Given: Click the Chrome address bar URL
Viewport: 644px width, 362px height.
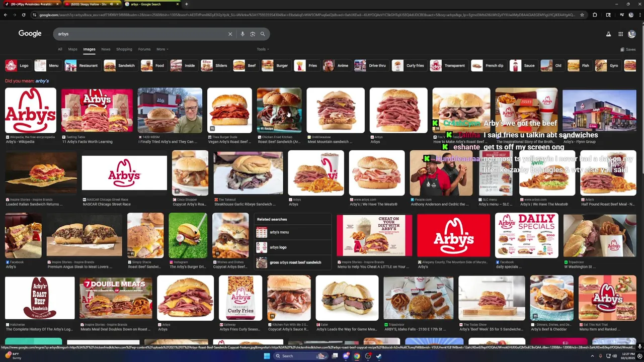Looking at the screenshot, I should tap(307, 15).
